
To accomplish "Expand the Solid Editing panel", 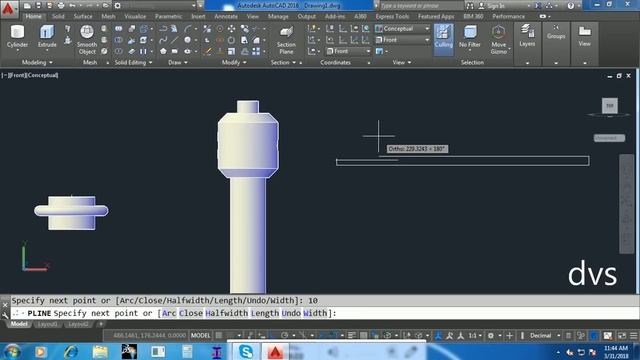I will pos(133,62).
